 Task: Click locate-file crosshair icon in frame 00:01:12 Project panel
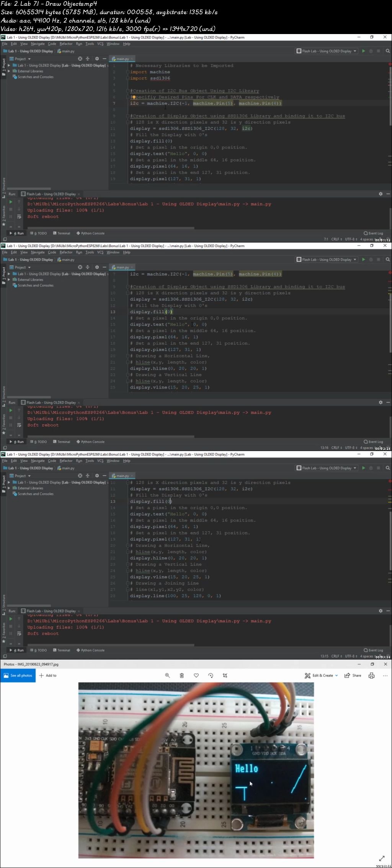80,59
